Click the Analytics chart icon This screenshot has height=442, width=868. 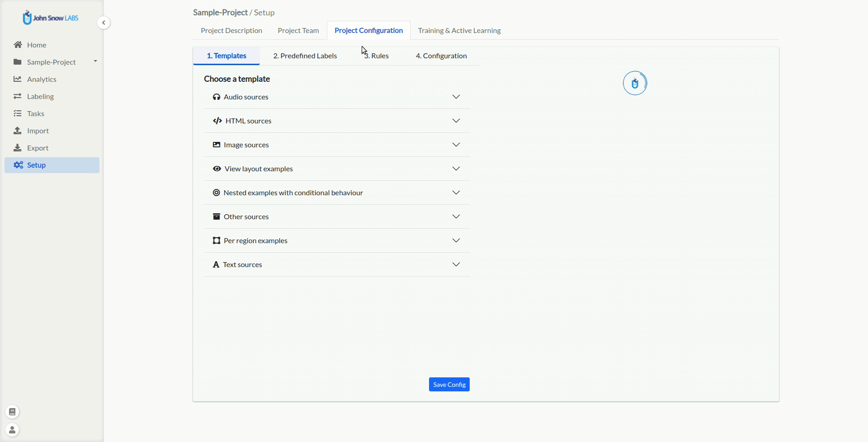pyautogui.click(x=18, y=79)
